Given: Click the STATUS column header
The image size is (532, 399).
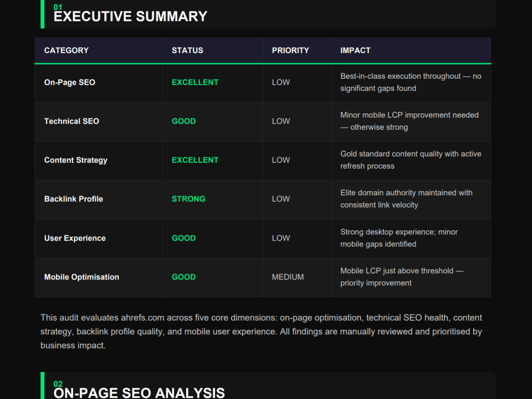Looking at the screenshot, I should pyautogui.click(x=187, y=50).
